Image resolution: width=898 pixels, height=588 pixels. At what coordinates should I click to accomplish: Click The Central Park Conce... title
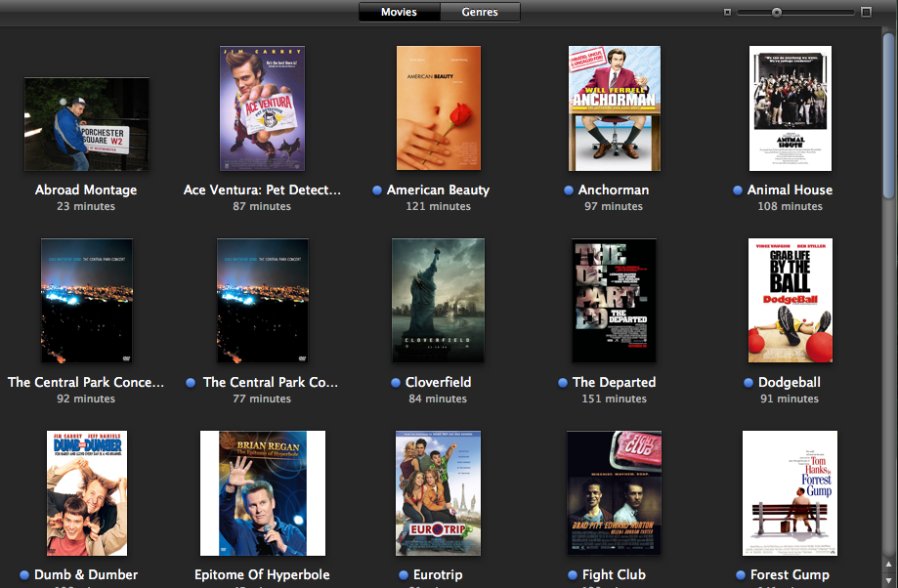[x=86, y=383]
